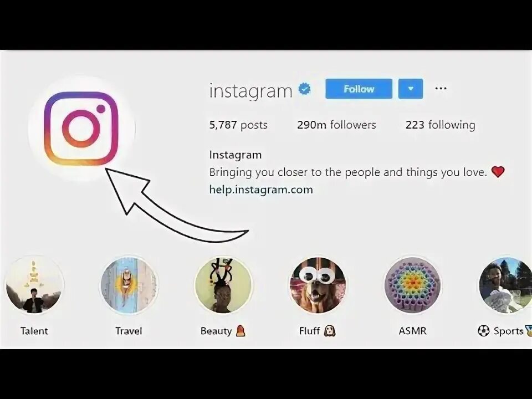
Task: Expand the suggested accounts dropdown arrow
Action: (411, 89)
